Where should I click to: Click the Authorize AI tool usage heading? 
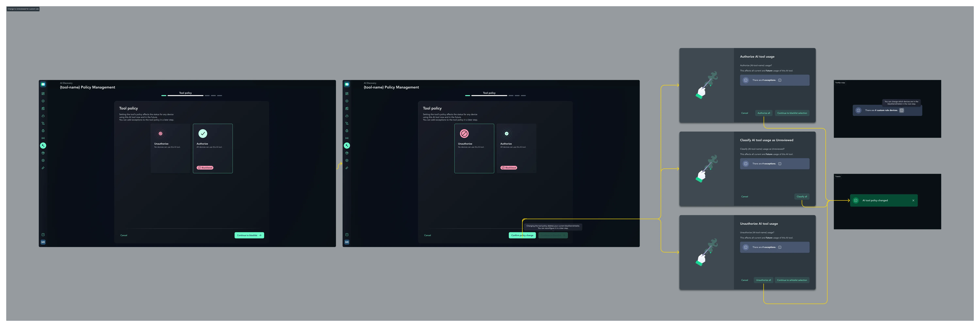pos(757,57)
